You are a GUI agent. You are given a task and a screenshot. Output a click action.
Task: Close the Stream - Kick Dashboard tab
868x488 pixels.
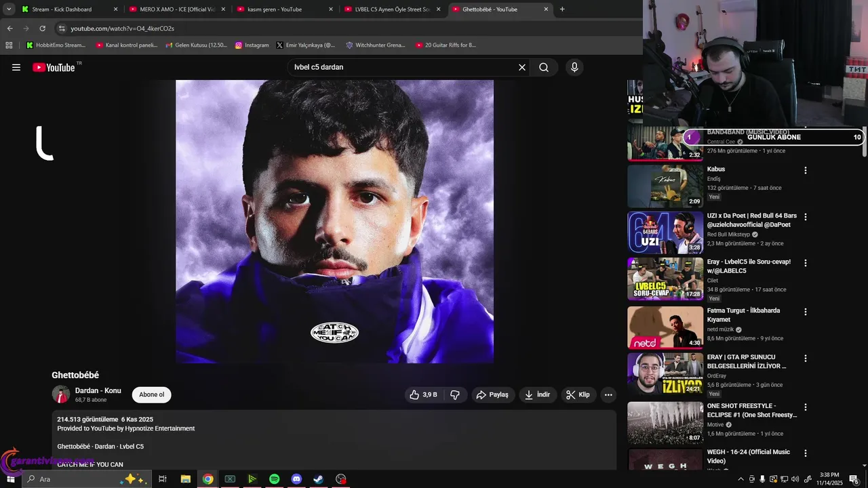coord(115,9)
